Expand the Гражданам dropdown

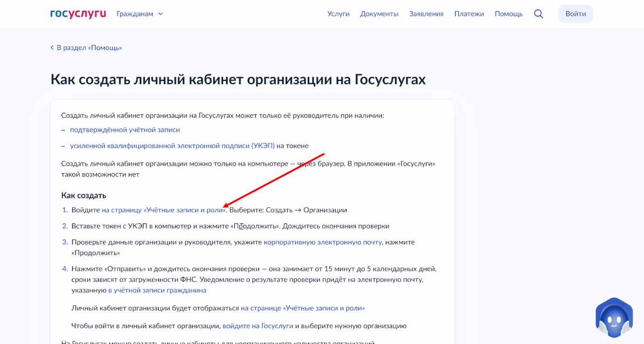pos(140,14)
